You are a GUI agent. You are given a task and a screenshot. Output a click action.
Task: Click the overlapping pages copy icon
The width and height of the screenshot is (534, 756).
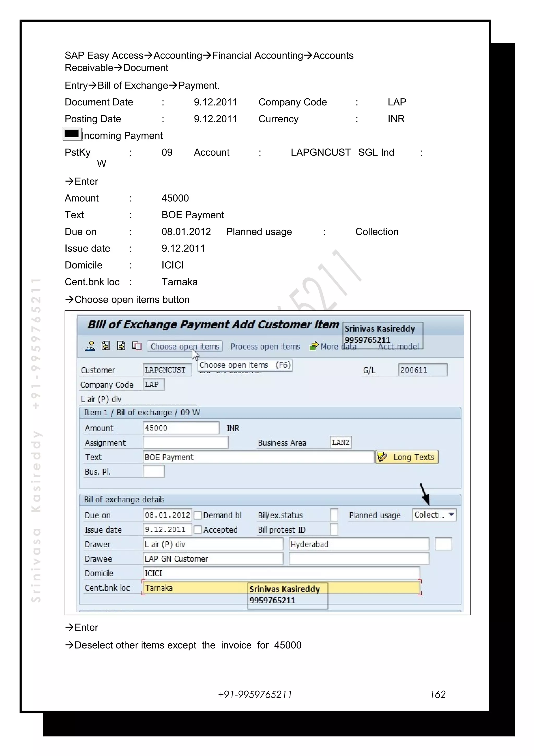coord(137,346)
